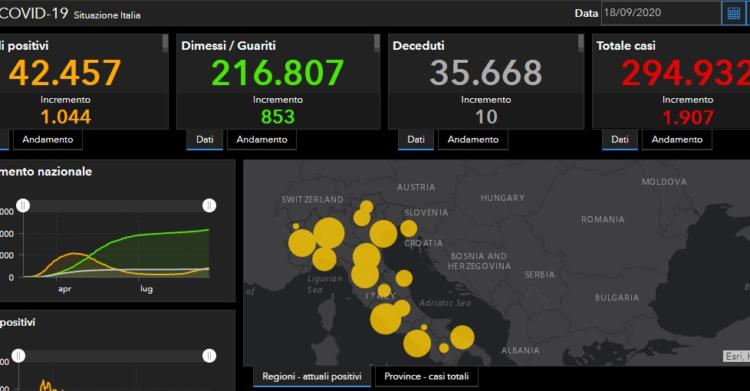The height and width of the screenshot is (391, 750).
Task: Click Dimessi / Guariti total 216.807
Action: tap(277, 73)
